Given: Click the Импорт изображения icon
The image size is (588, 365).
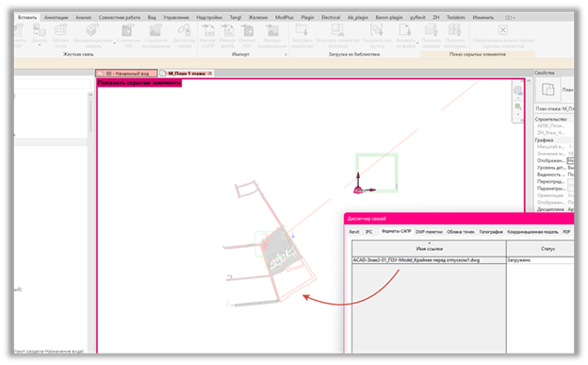Looking at the screenshot, I should (272, 29).
